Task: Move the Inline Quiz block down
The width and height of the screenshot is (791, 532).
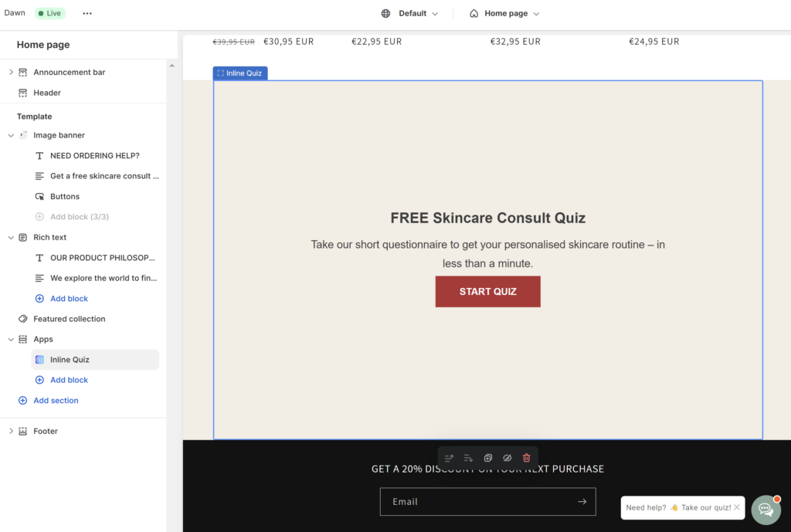Action: [x=468, y=458]
